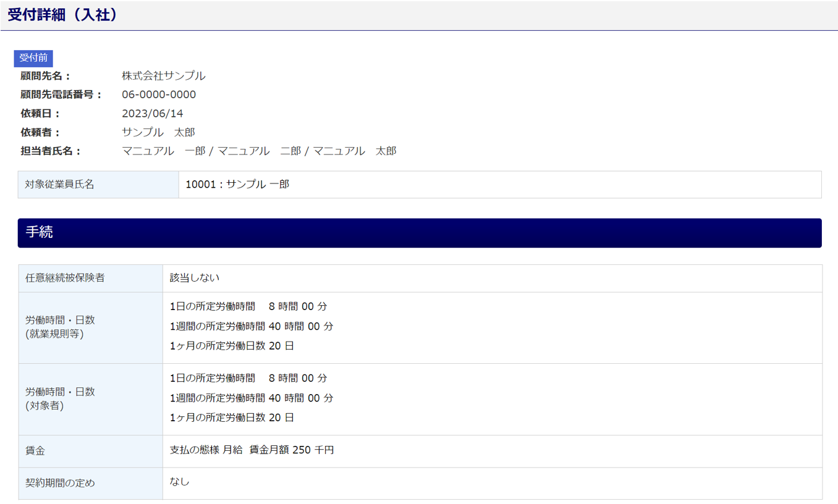Screen dimensions: 838x504
Task: Click the 該当しない value
Action: point(195,278)
